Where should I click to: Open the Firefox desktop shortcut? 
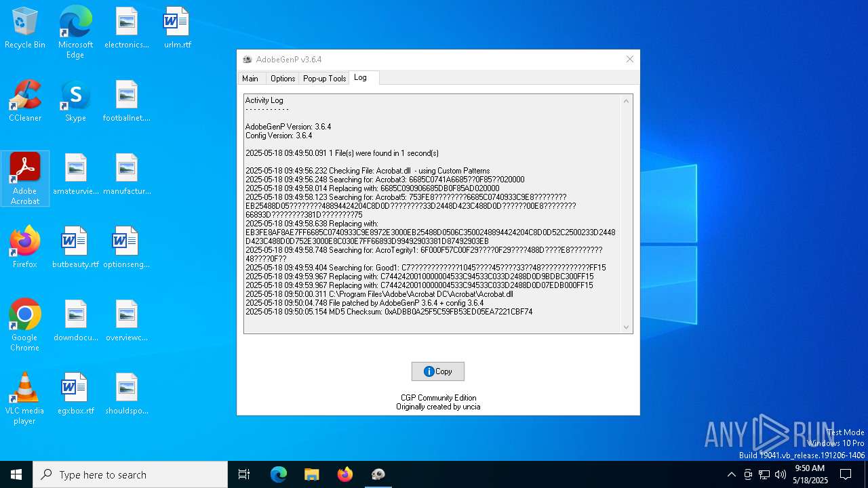click(x=25, y=247)
